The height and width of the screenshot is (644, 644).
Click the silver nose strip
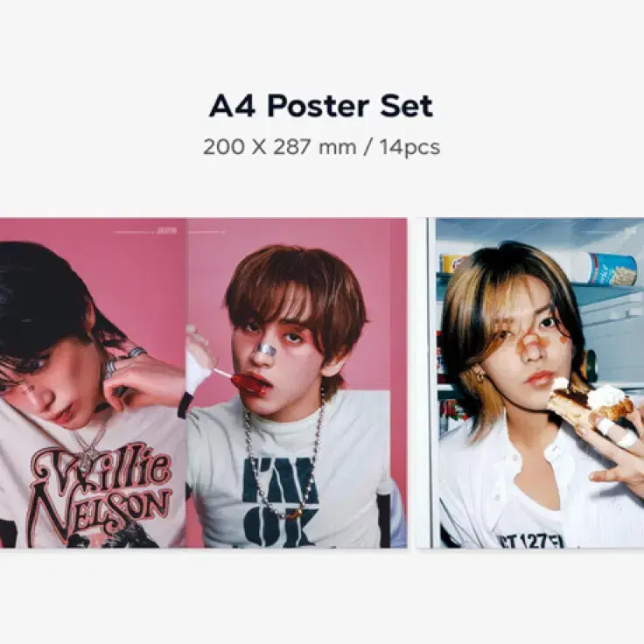(x=265, y=350)
